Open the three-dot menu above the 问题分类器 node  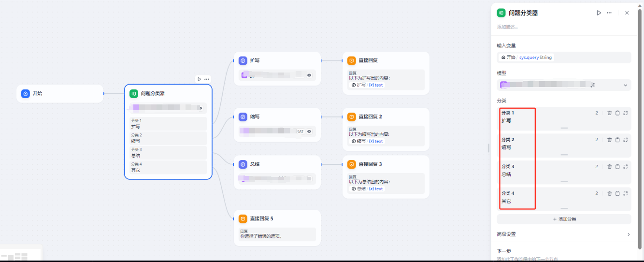(207, 79)
